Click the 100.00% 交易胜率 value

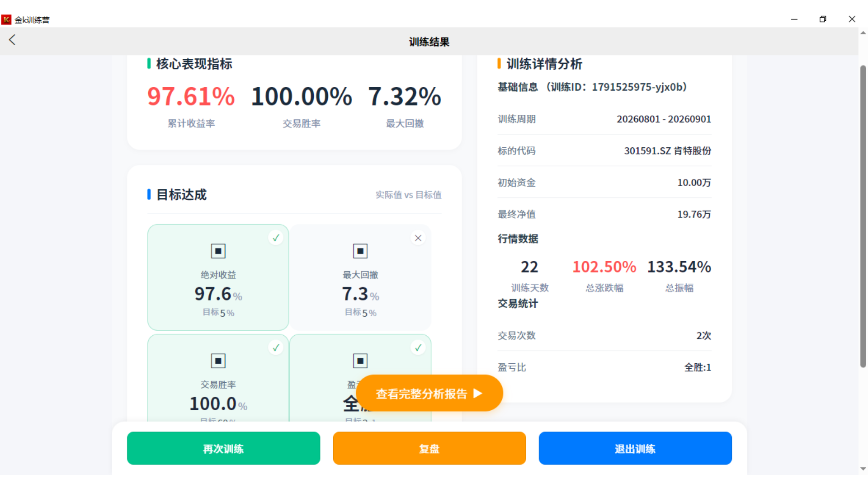coord(302,96)
